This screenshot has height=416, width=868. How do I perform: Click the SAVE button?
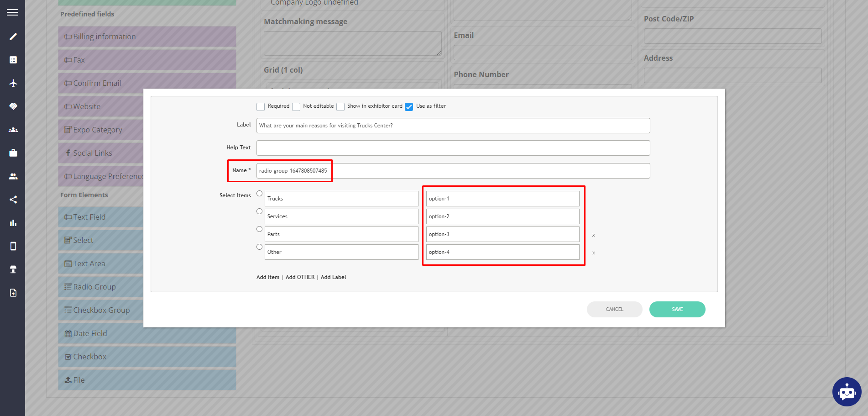[x=677, y=309]
